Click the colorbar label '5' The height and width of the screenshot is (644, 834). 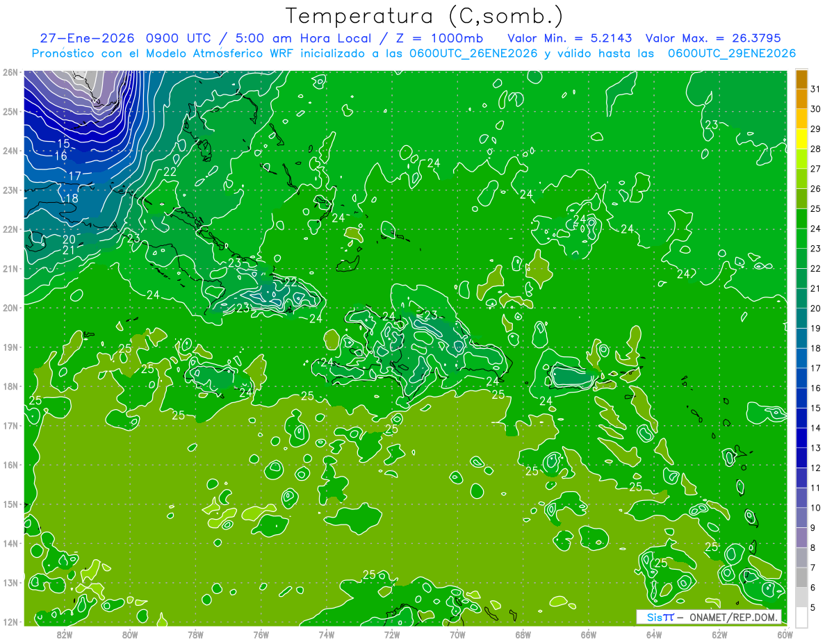tap(812, 606)
